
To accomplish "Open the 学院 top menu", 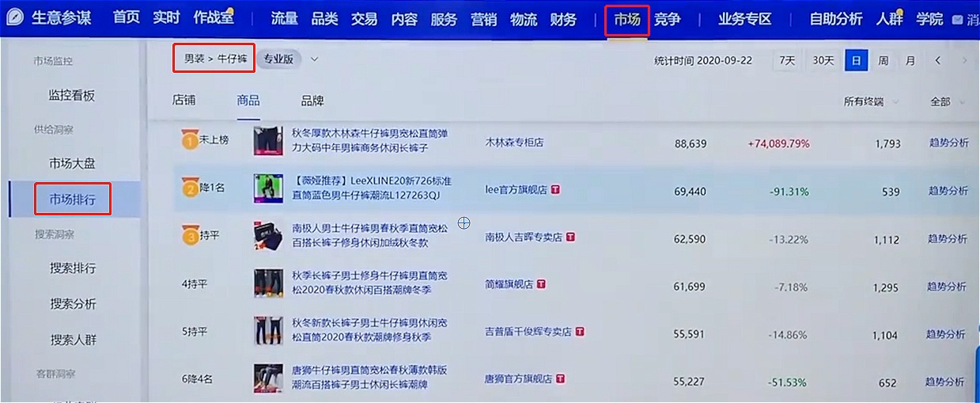I will pyautogui.click(x=929, y=19).
